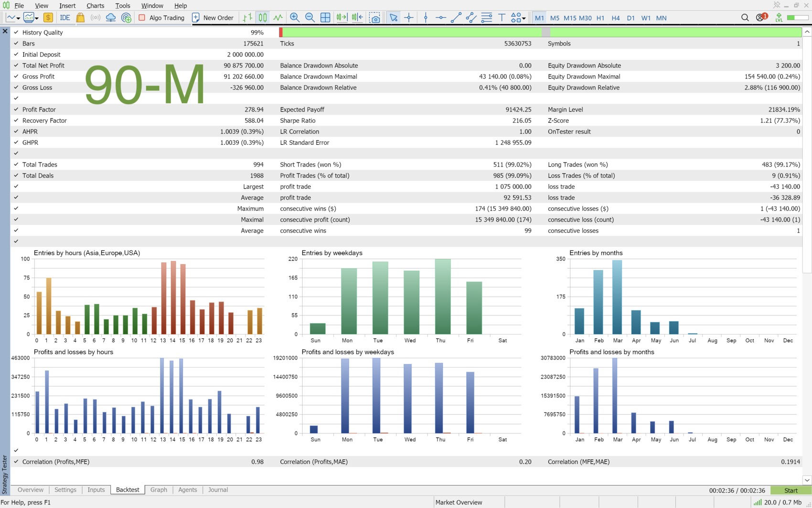The width and height of the screenshot is (812, 508).
Task: Click the New Order button
Action: 213,18
